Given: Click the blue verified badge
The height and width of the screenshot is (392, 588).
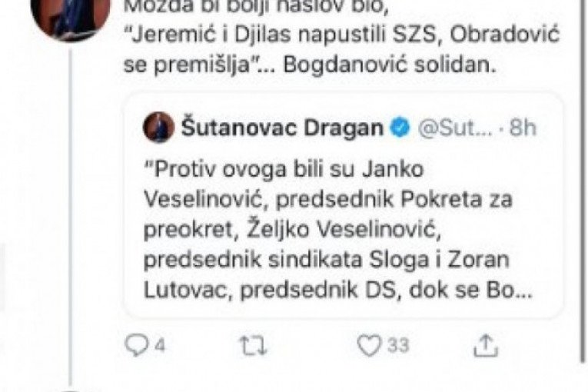Looking at the screenshot, I should 400,128.
